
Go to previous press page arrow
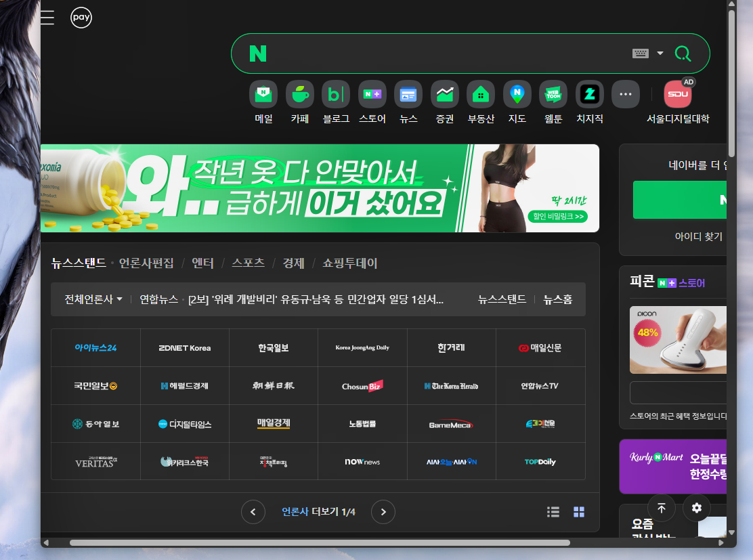253,512
